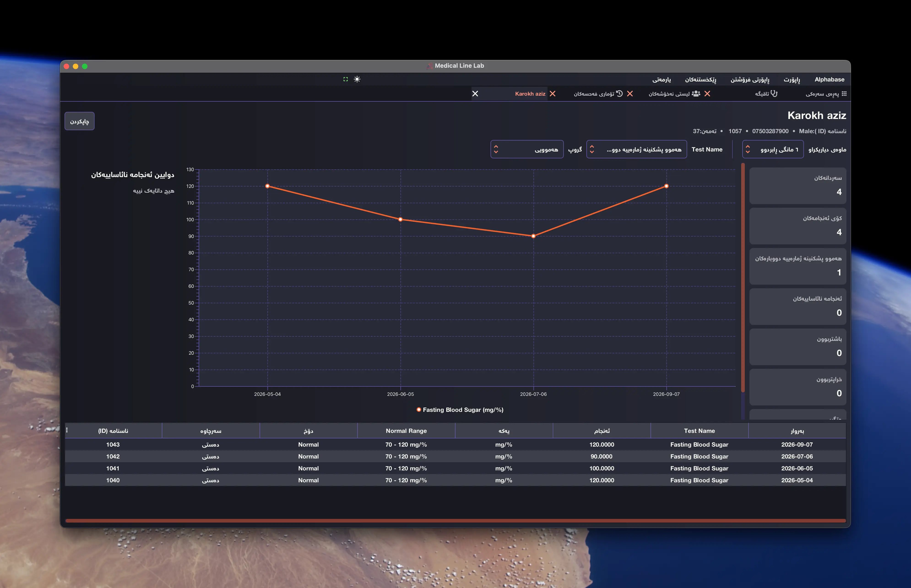Select the ID cell 1041
The height and width of the screenshot is (588, 911).
pos(113,468)
